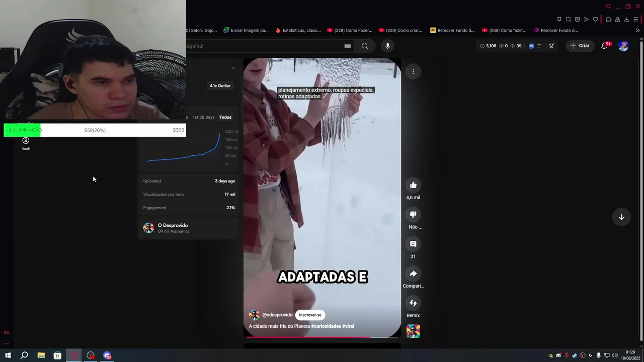Open the sound mixer thumbnail below Remix

point(413,331)
